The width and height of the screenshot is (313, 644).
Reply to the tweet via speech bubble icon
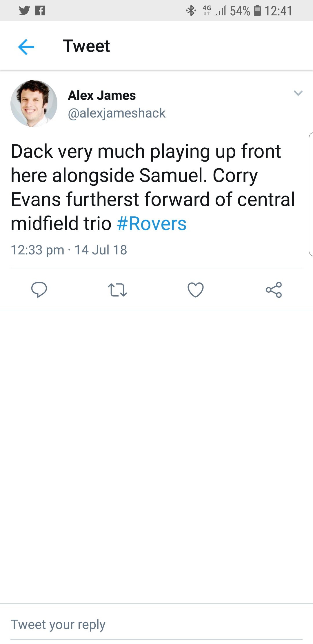coord(39,290)
